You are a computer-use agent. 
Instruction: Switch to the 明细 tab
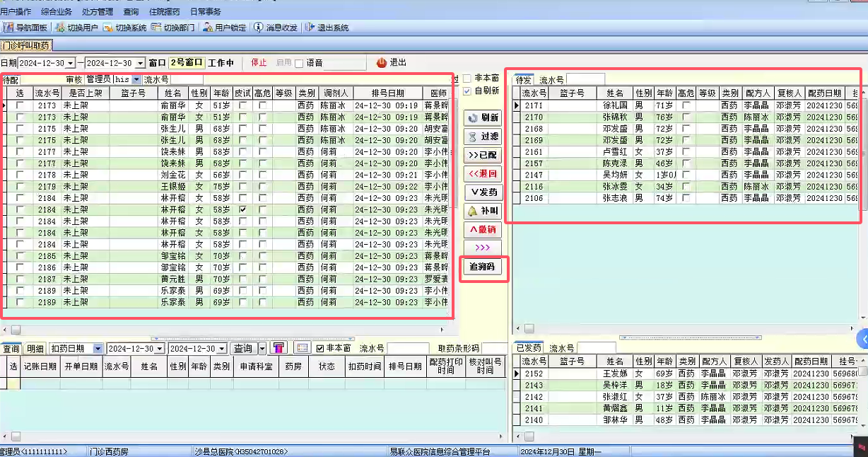(35, 349)
